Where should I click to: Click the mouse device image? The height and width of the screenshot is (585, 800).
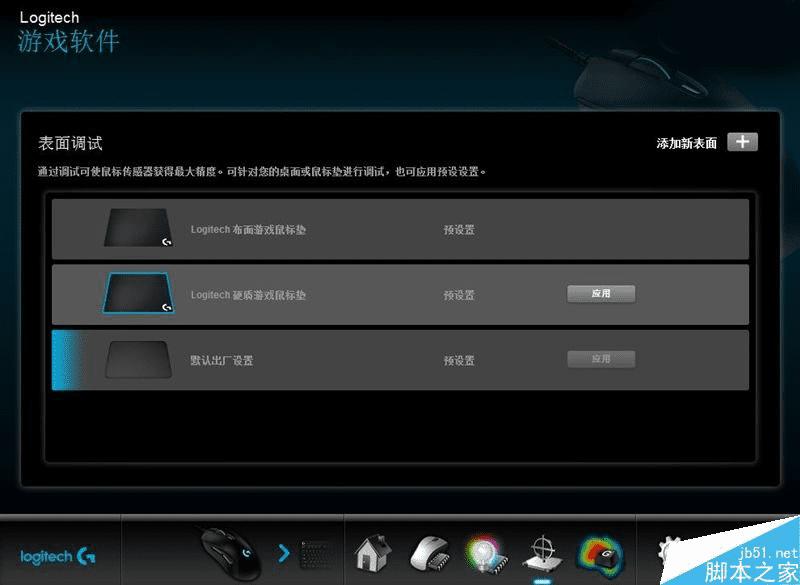click(x=230, y=553)
